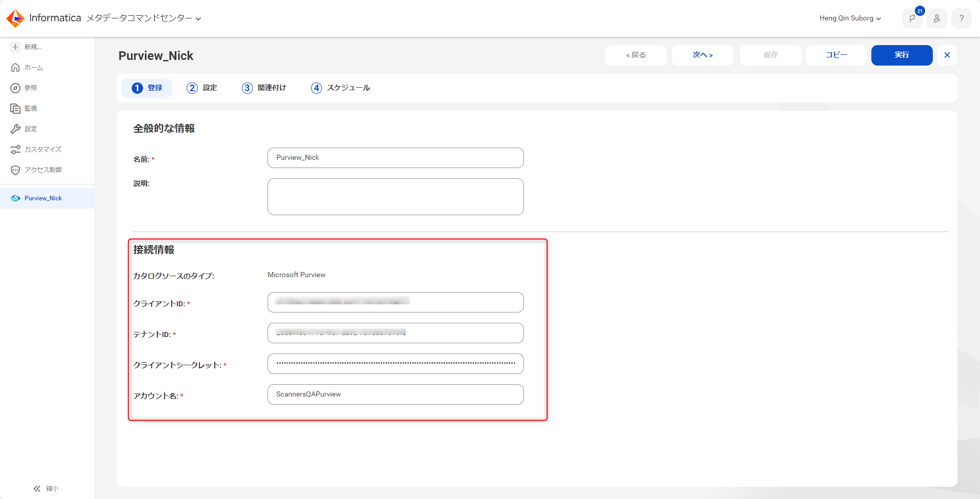Click the 全般的な情報 section heading
Viewport: 980px width, 499px height.
coord(164,129)
